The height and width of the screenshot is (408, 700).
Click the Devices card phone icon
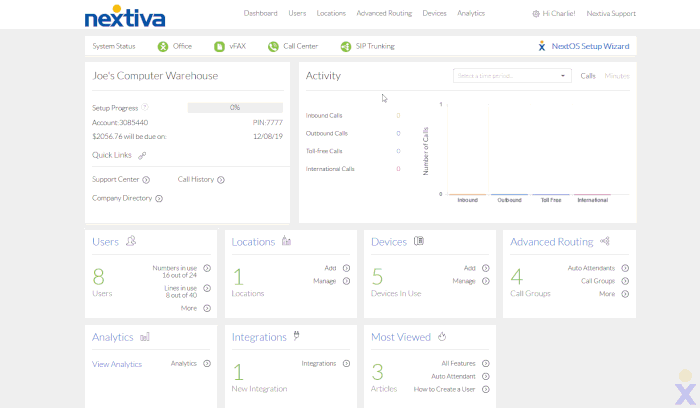point(419,241)
